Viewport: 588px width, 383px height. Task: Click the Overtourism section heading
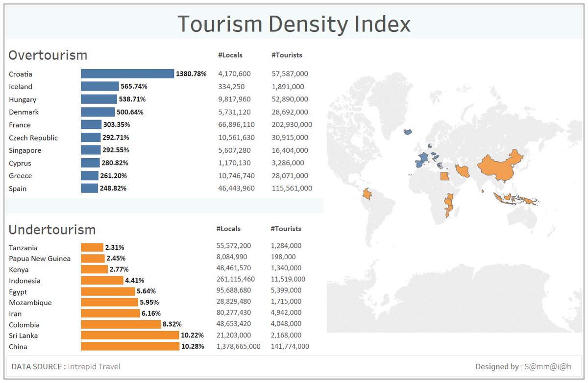48,55
